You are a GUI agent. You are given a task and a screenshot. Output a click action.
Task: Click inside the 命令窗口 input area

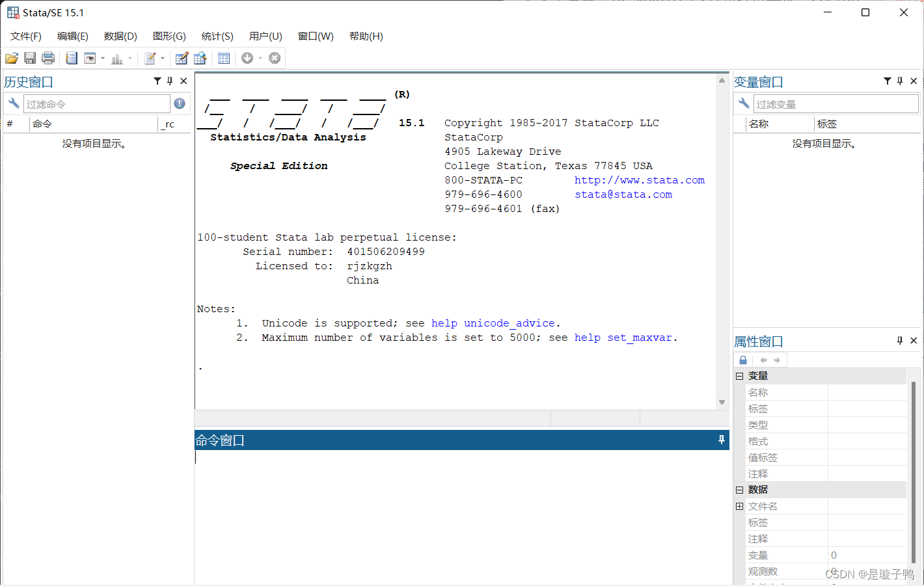[461, 517]
